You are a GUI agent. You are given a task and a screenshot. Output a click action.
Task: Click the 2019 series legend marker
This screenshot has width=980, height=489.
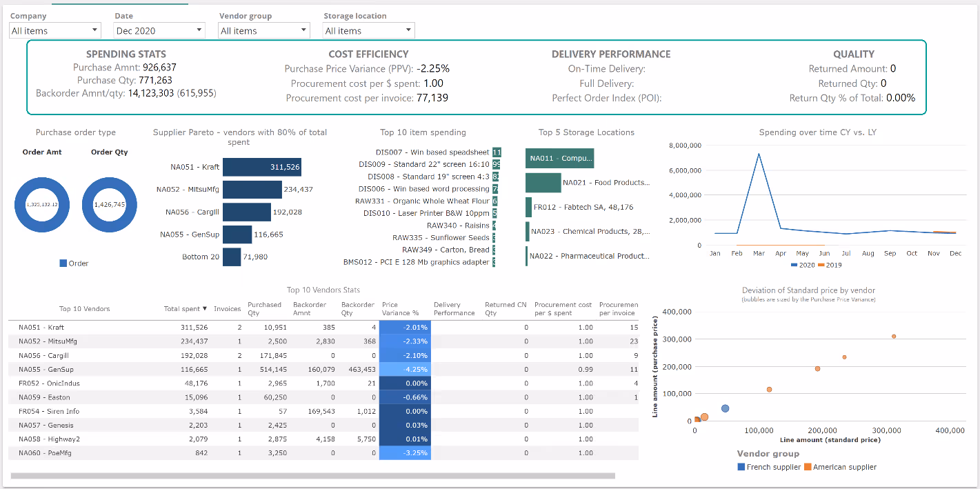click(x=821, y=265)
